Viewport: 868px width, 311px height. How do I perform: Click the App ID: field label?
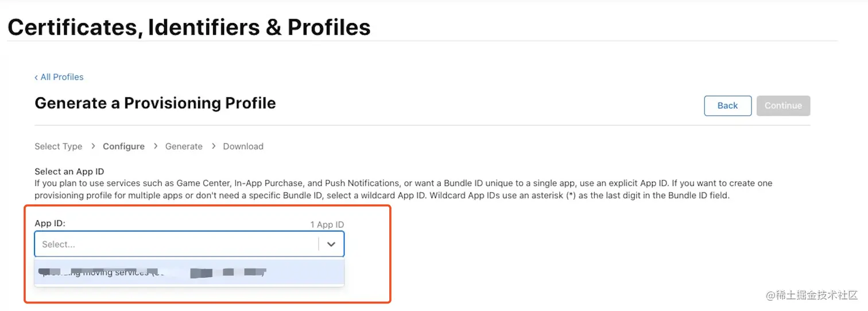click(50, 223)
